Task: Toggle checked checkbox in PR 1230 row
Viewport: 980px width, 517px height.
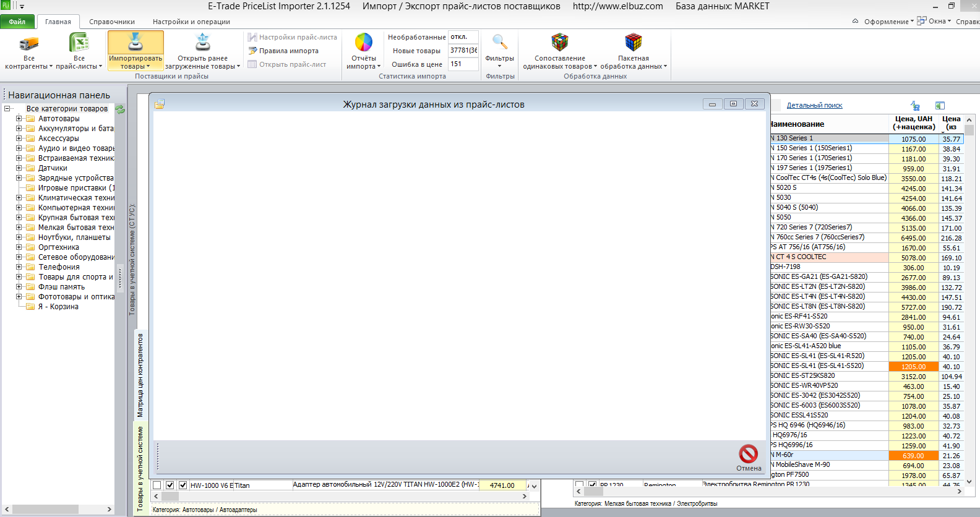Action: pos(593,485)
